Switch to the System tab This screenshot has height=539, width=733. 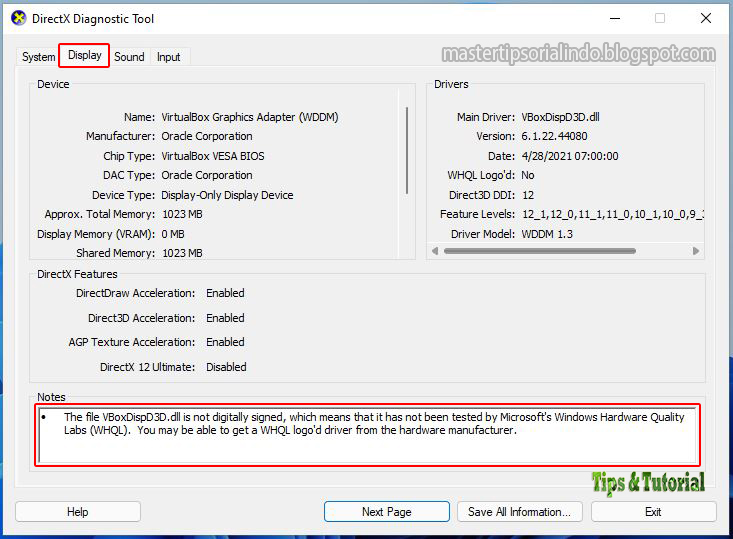point(38,57)
